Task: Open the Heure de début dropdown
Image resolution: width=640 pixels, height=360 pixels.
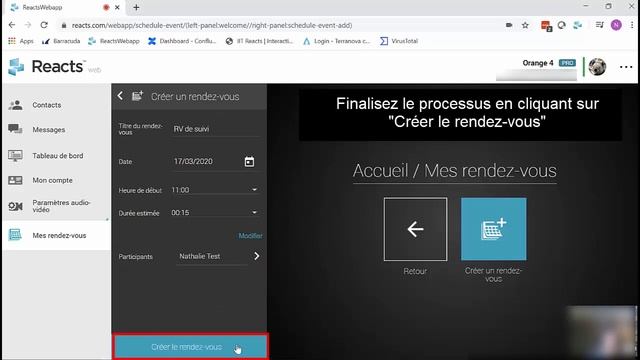Action: (214, 190)
